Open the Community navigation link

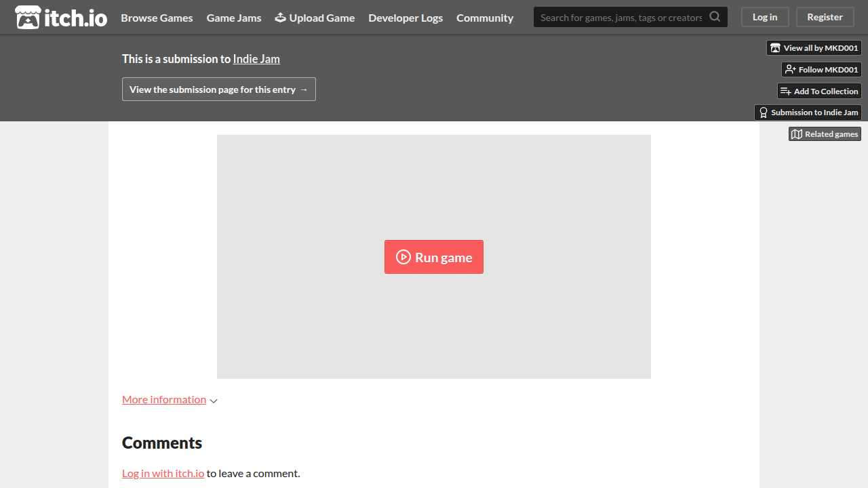(x=485, y=18)
